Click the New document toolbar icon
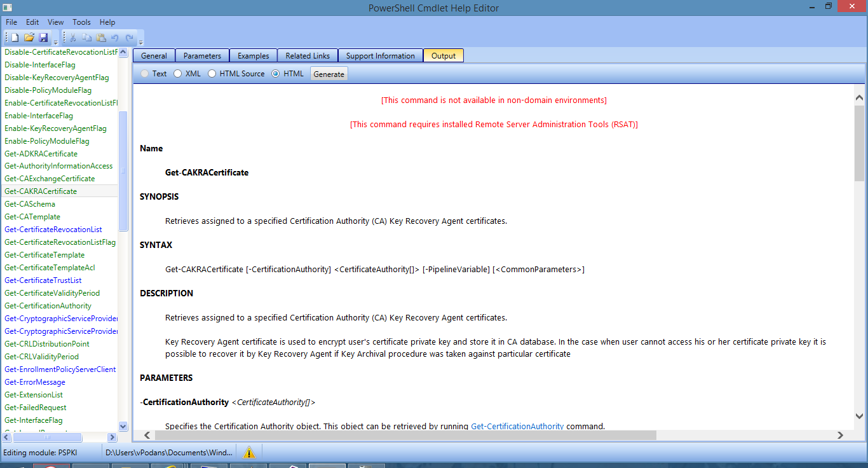The image size is (868, 468). click(15, 38)
